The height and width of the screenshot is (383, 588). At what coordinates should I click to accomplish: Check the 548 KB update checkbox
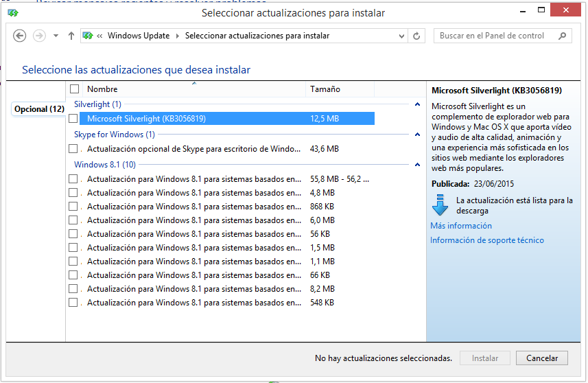pyautogui.click(x=73, y=303)
